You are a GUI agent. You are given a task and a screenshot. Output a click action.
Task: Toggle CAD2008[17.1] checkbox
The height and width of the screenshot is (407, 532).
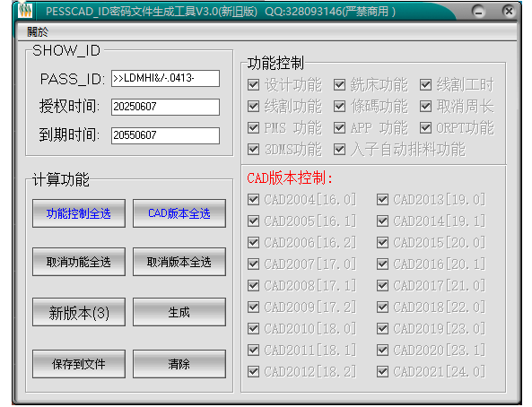[254, 286]
